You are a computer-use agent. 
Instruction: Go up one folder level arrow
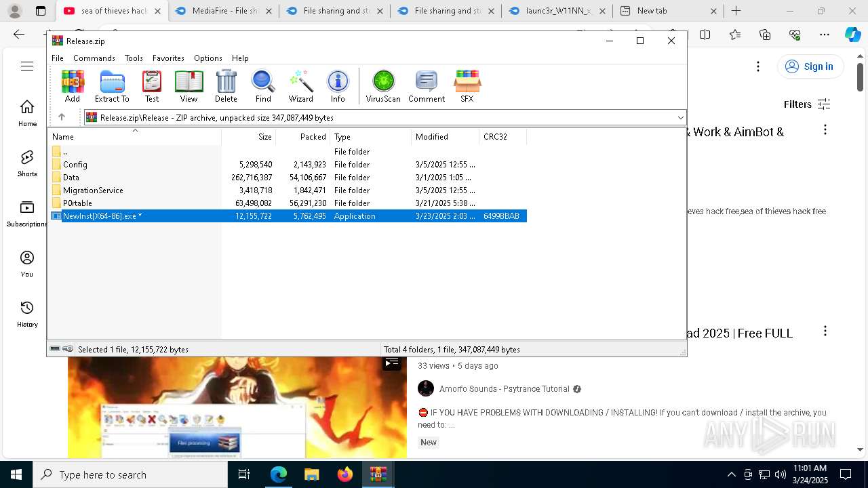(62, 117)
